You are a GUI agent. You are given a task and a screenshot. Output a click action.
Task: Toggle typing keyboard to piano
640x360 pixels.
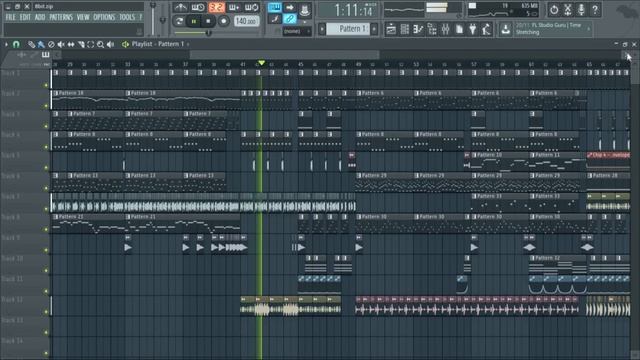click(x=275, y=7)
